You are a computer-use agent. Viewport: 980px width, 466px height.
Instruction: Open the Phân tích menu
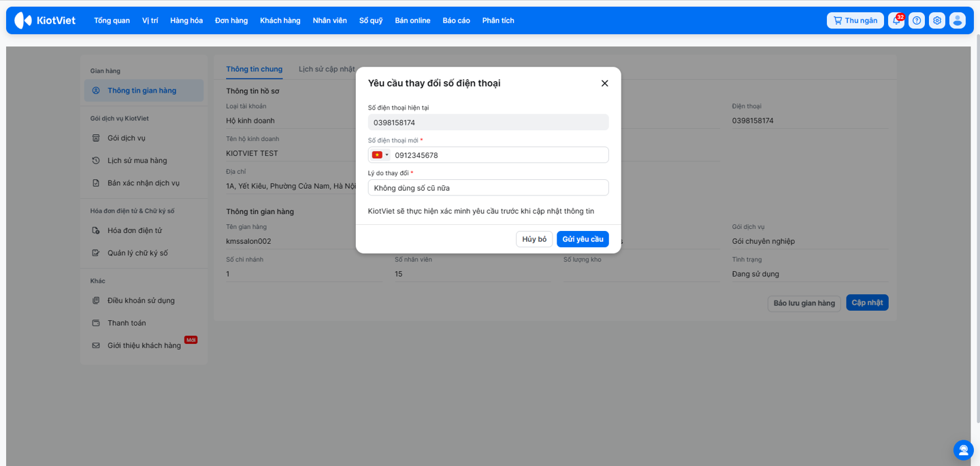point(498,20)
